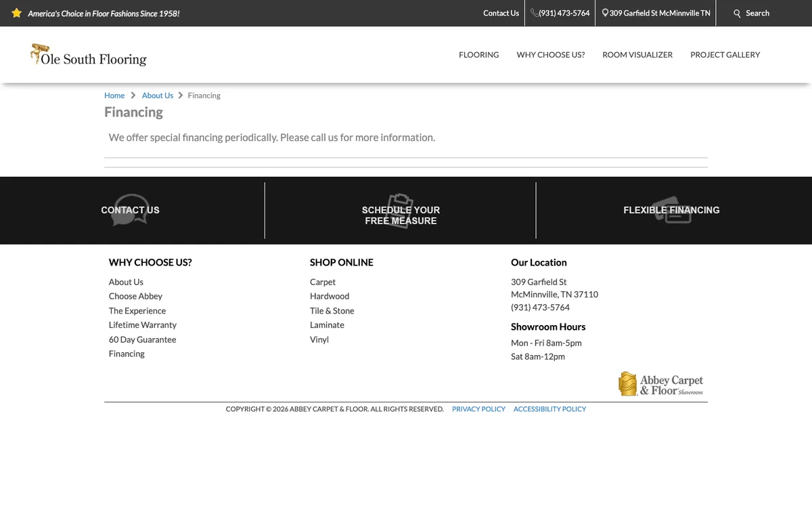Screen dimensions: 812x508
Task: Shop Carpet in the footer
Action: pos(323,282)
